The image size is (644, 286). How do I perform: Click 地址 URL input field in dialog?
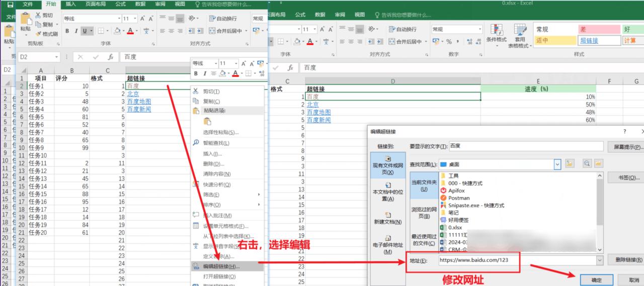(x=517, y=260)
